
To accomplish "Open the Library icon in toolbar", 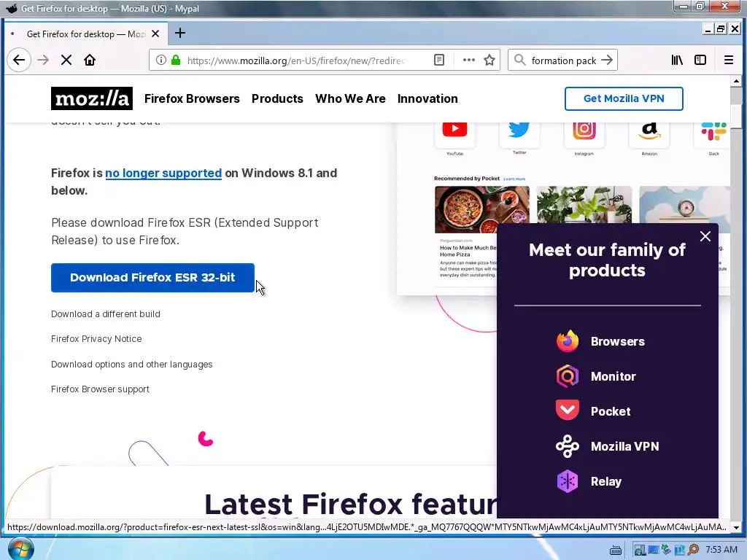I will click(677, 60).
